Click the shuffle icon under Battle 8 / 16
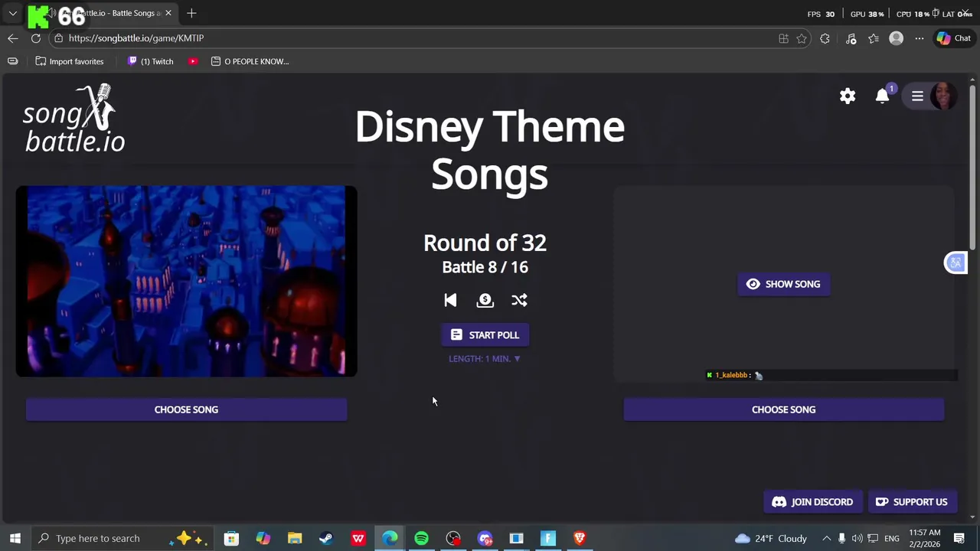 click(519, 300)
